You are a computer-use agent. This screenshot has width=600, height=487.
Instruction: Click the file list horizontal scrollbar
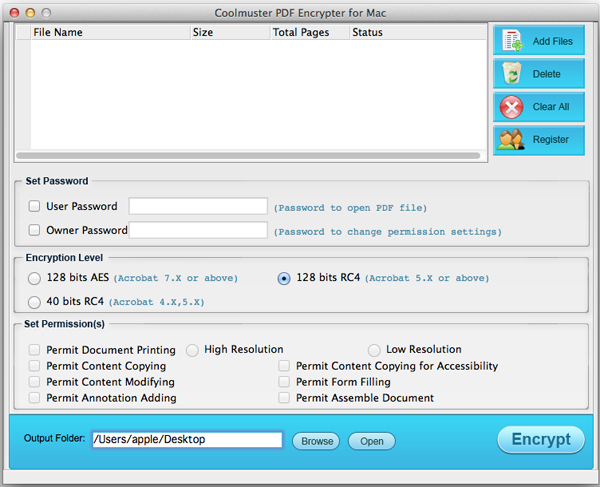248,156
